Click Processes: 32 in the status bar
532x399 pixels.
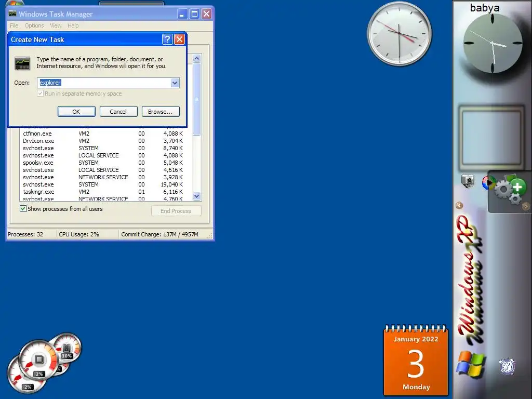25,234
